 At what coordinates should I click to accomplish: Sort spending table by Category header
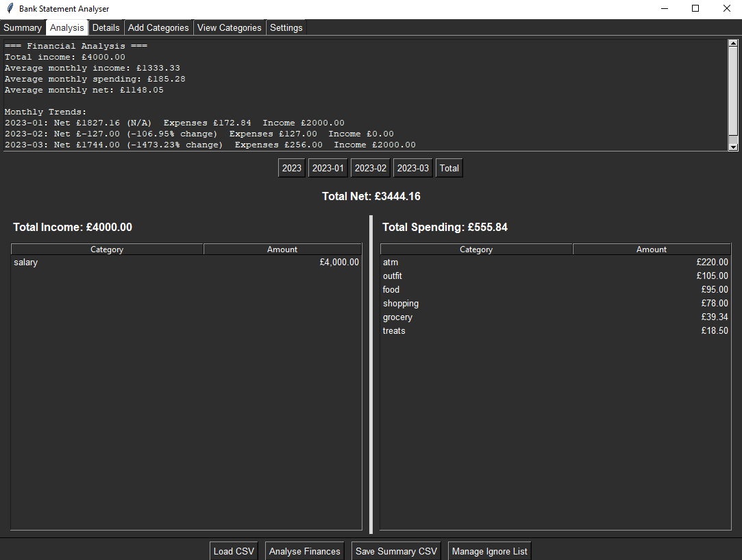click(x=476, y=249)
